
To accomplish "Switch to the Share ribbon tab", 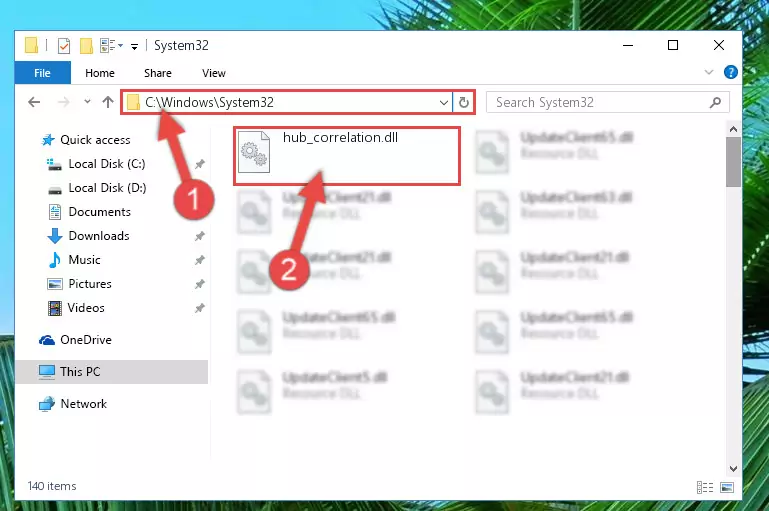I will coord(157,73).
